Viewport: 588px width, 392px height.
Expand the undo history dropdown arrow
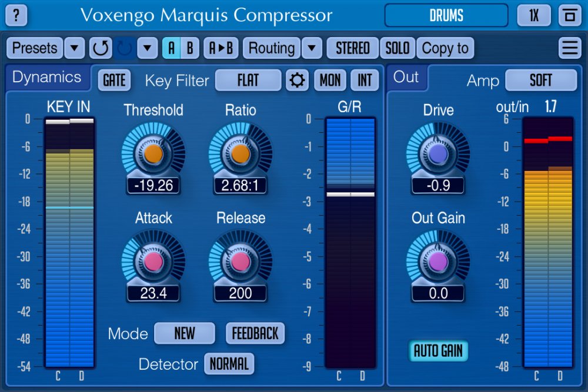(x=148, y=48)
